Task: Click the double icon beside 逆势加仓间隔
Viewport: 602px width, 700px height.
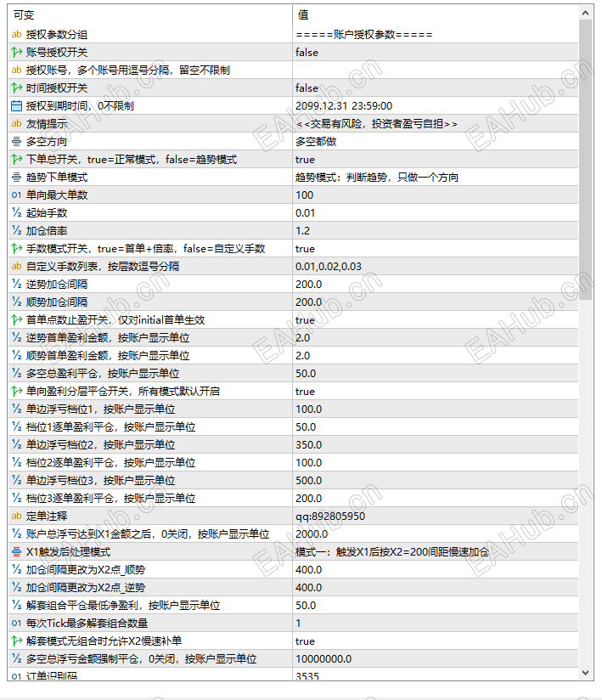Action: [16, 285]
